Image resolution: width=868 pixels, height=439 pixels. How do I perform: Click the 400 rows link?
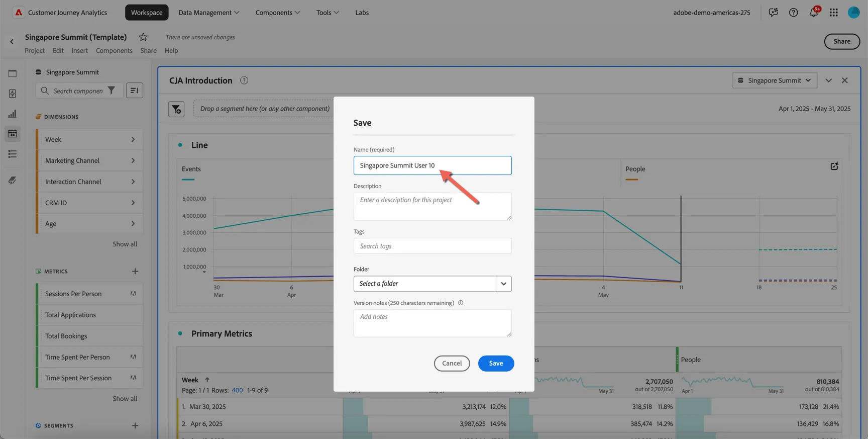pyautogui.click(x=237, y=390)
